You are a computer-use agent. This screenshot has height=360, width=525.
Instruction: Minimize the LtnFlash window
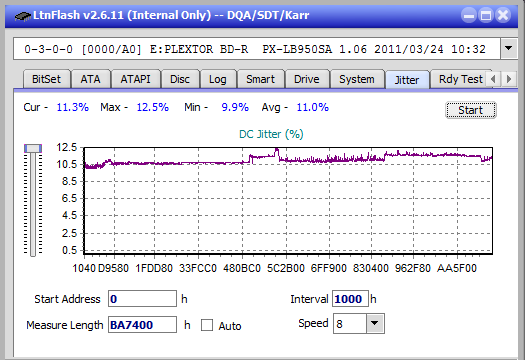click(x=469, y=15)
